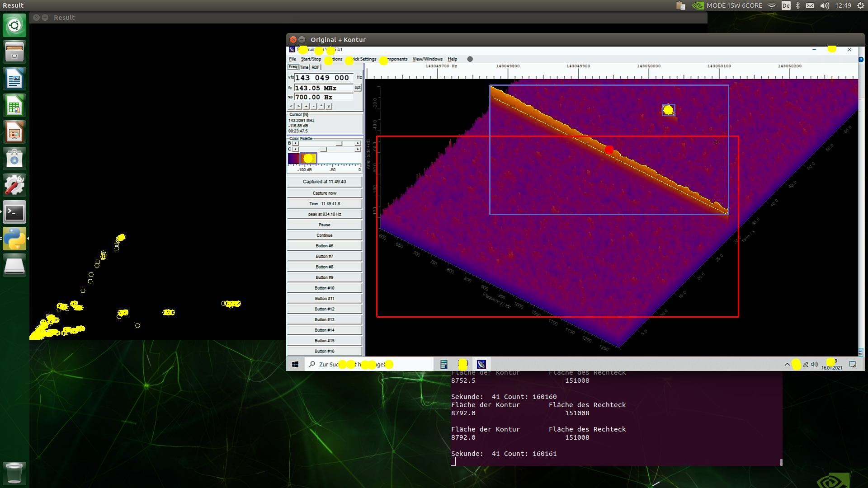Click the 'peak at 834.18 Hz' button
Viewport: 868px width, 488px height.
325,214
